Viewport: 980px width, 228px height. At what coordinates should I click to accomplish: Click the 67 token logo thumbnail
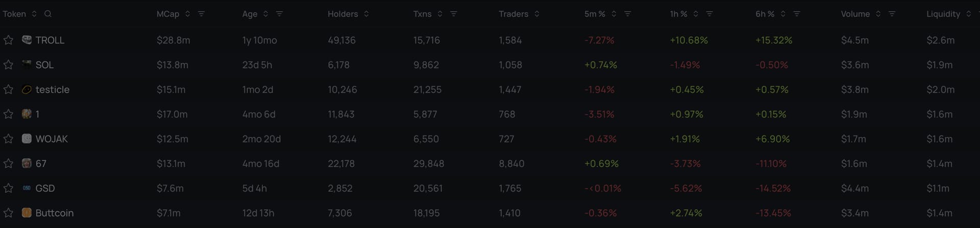(27, 163)
